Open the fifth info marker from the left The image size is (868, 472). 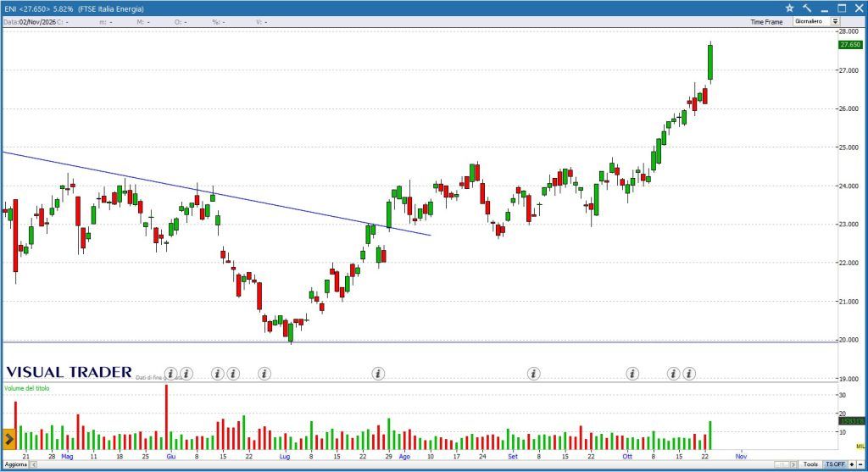pyautogui.click(x=264, y=374)
